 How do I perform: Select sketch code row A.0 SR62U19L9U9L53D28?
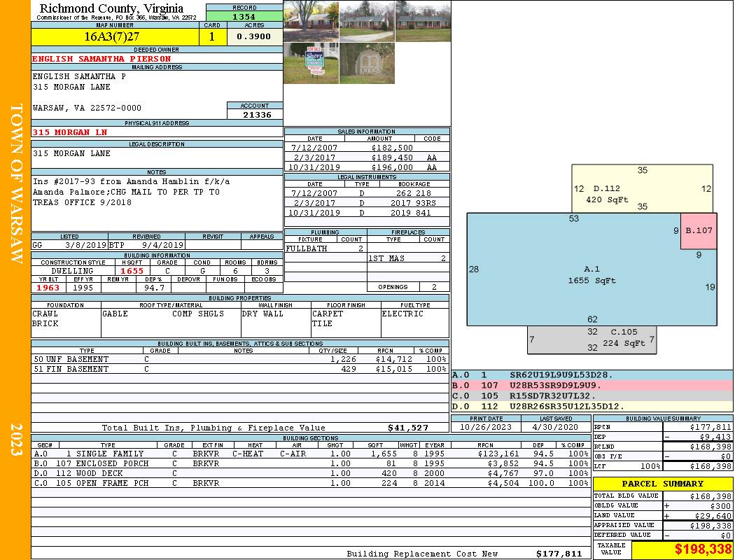[x=592, y=375]
